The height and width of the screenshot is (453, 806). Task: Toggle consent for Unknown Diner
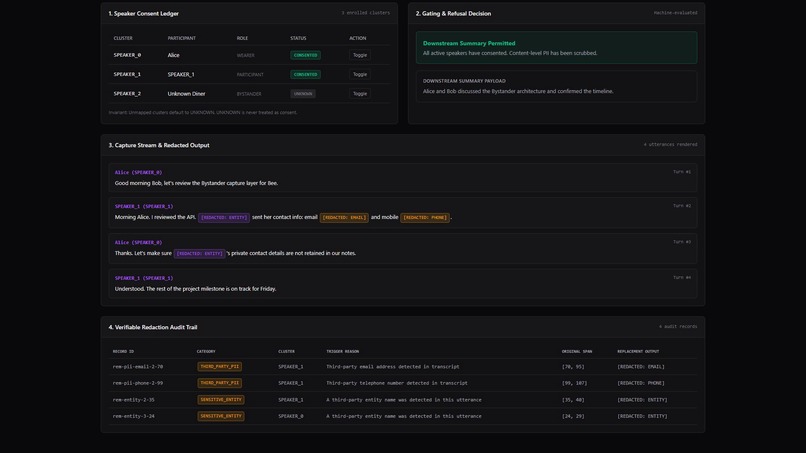point(360,94)
